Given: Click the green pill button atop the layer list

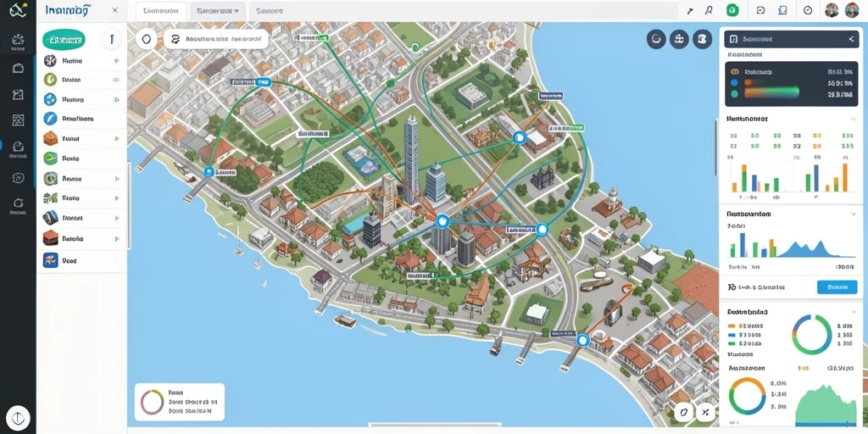Looking at the screenshot, I should 64,40.
